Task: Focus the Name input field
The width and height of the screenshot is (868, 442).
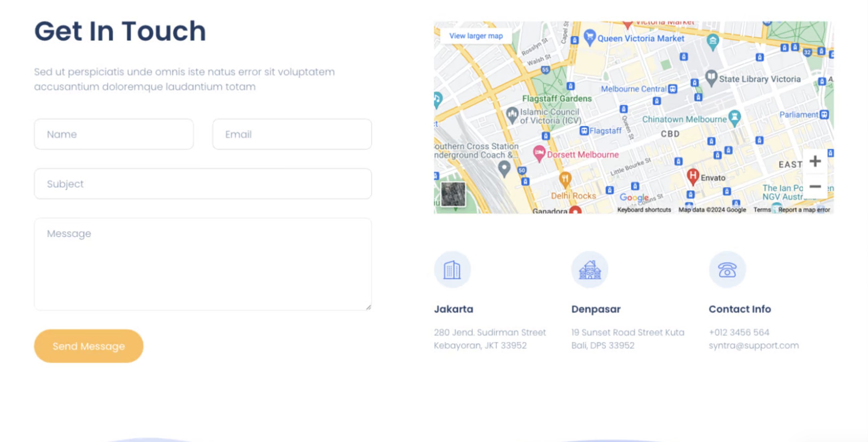Action: coord(114,134)
